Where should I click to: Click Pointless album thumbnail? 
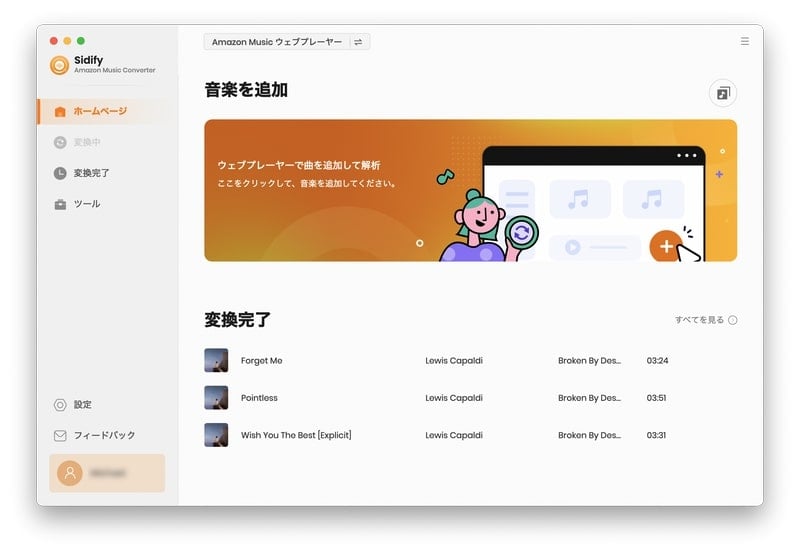tap(216, 397)
